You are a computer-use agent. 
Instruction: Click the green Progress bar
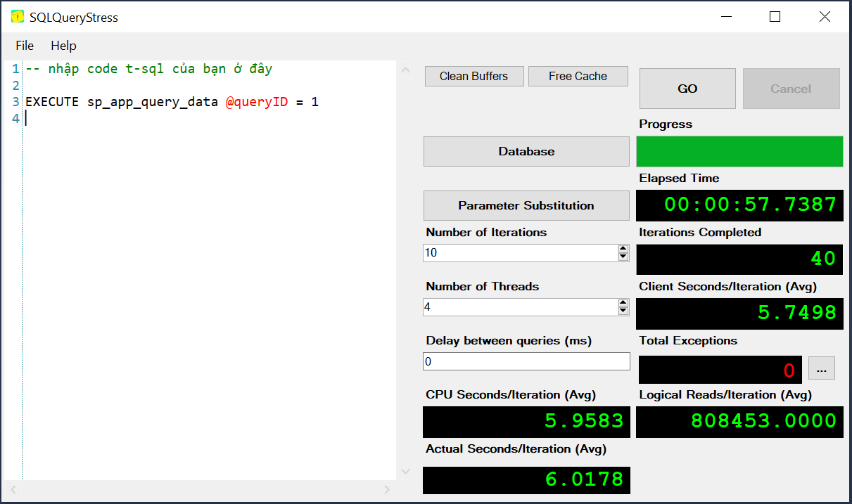pyautogui.click(x=739, y=151)
